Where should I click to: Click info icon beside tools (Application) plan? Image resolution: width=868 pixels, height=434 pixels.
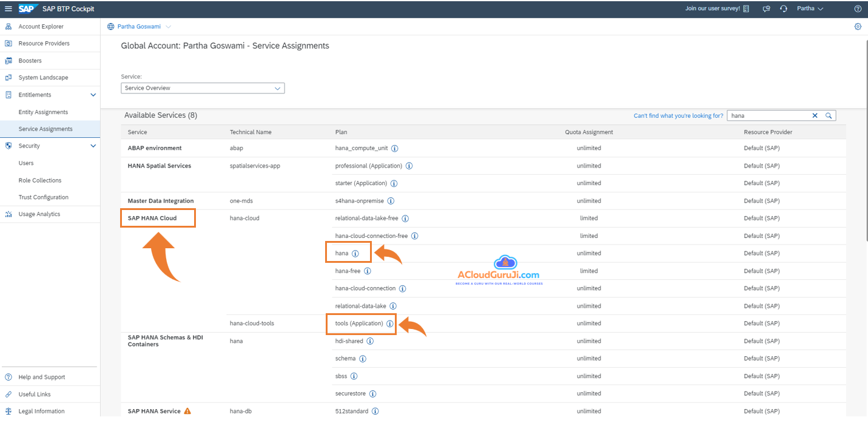[x=390, y=324]
